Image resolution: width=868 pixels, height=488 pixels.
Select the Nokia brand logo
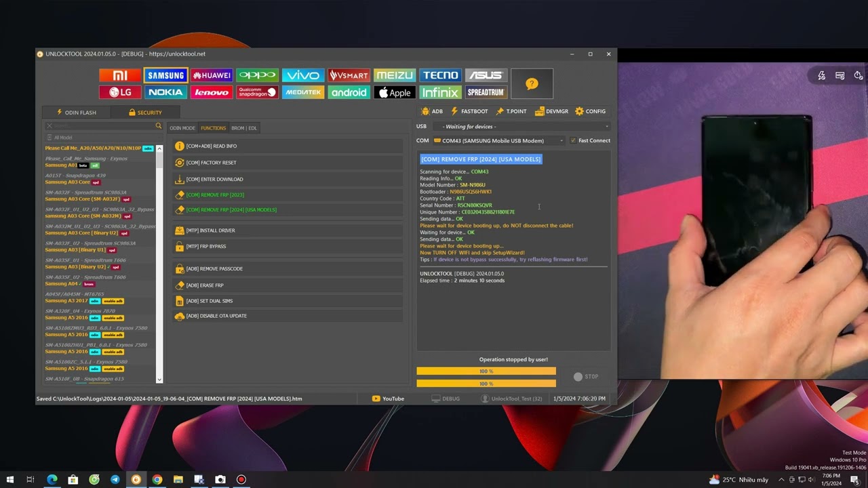click(166, 92)
